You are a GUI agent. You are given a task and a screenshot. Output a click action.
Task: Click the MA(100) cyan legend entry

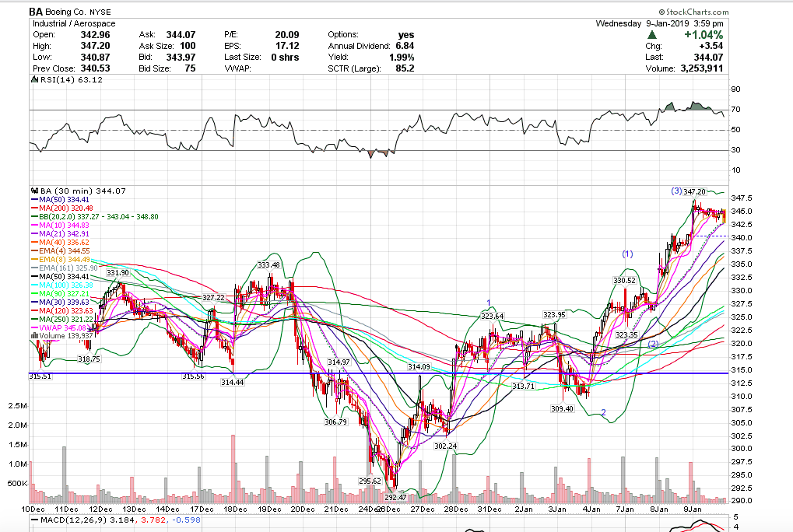pos(63,285)
